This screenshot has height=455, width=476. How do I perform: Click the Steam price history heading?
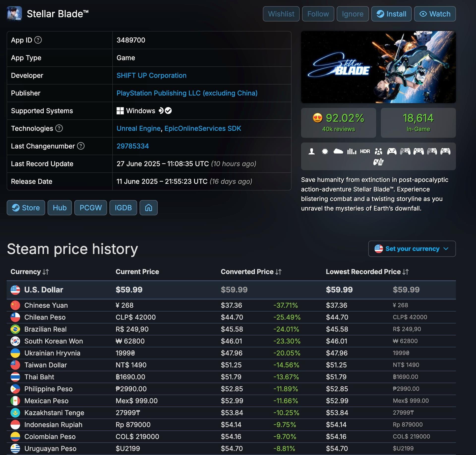click(x=72, y=249)
